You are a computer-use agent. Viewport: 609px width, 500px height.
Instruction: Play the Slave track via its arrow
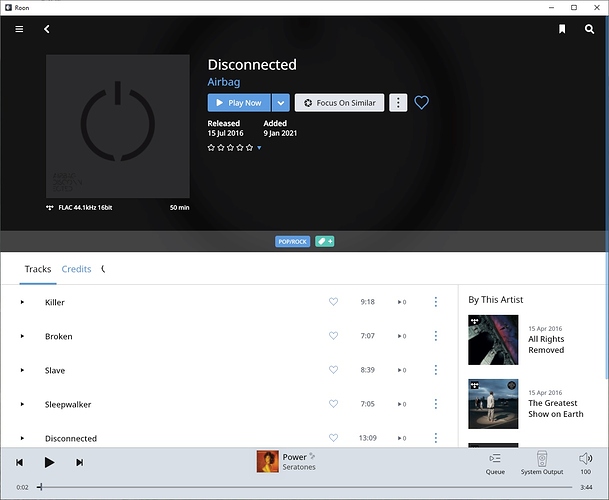pos(22,370)
